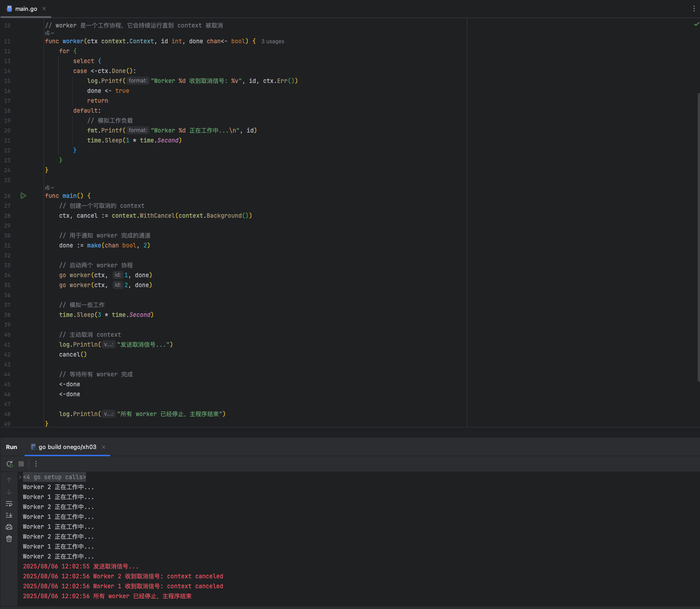This screenshot has width=700, height=609.
Task: Close the main.go editor tab
Action: (x=44, y=9)
